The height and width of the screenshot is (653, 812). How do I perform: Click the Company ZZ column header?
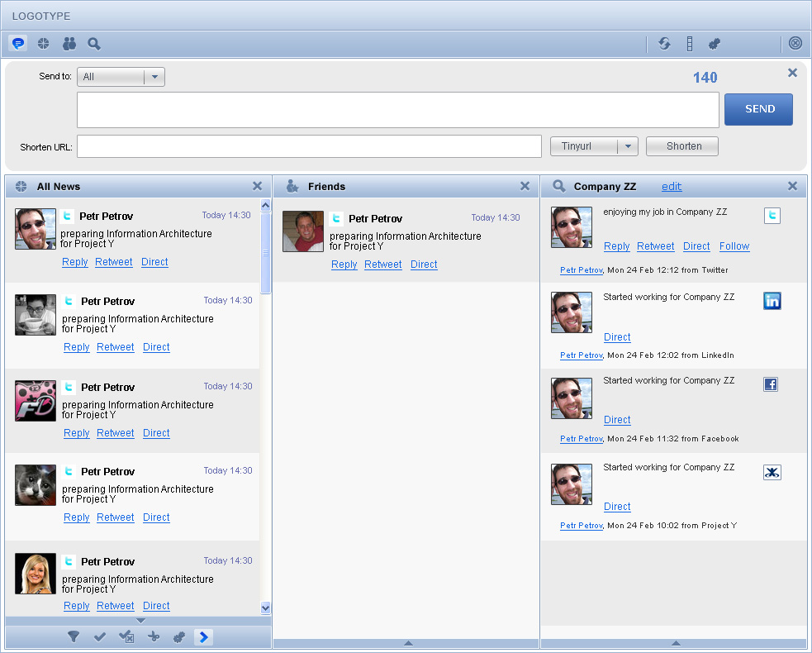(605, 187)
